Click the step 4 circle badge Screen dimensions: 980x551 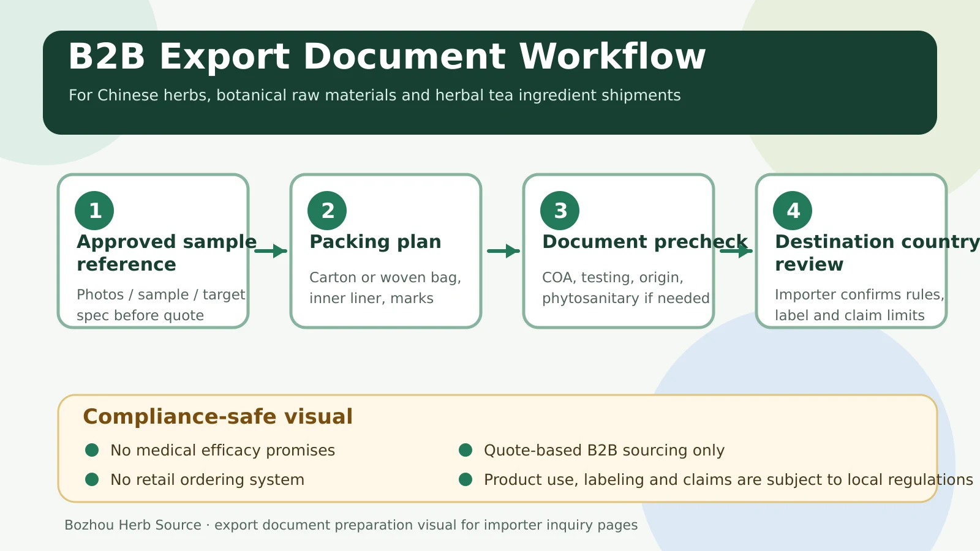point(793,211)
